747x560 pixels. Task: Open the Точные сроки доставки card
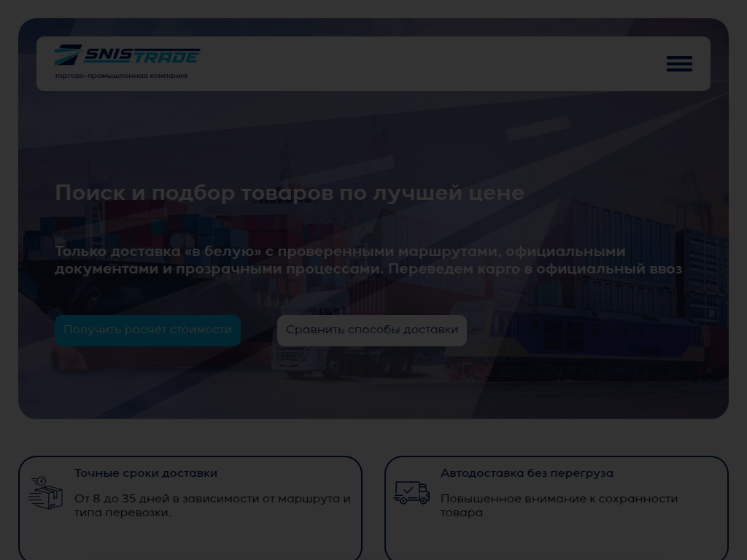coord(190,508)
